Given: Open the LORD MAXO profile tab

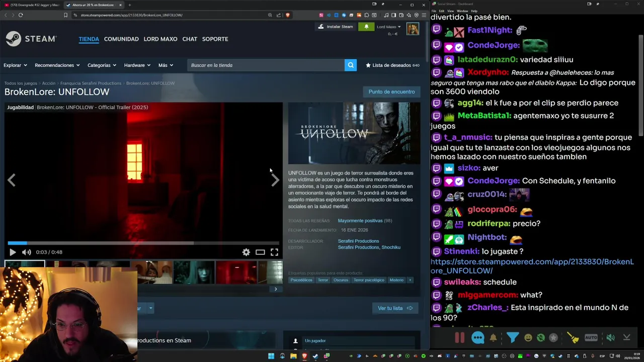Looking at the screenshot, I should tap(160, 39).
